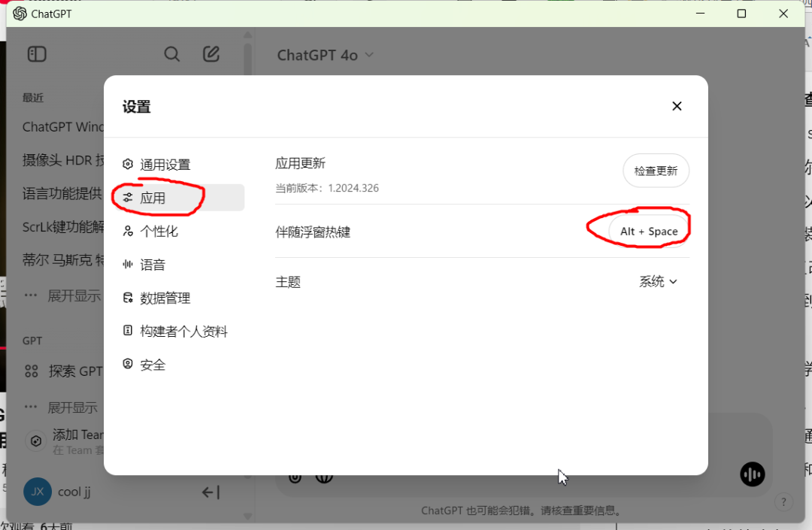Switch to the 个性化 settings tab

pos(159,232)
